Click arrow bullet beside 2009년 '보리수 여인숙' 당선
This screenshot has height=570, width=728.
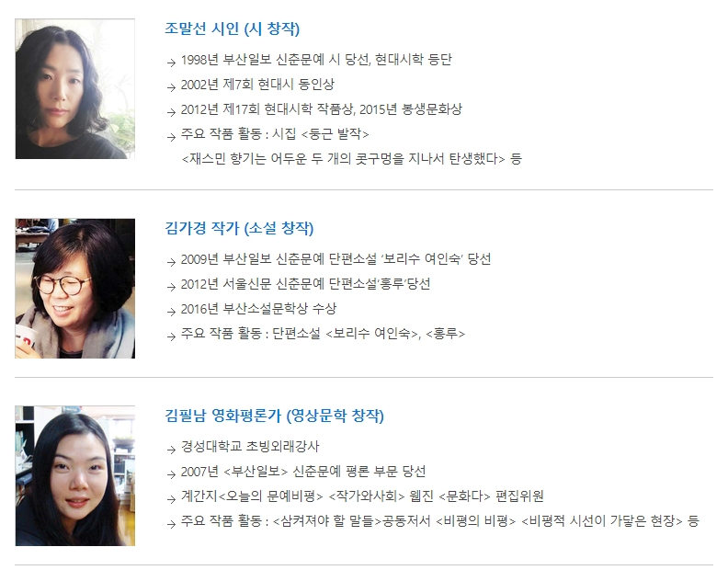click(171, 261)
